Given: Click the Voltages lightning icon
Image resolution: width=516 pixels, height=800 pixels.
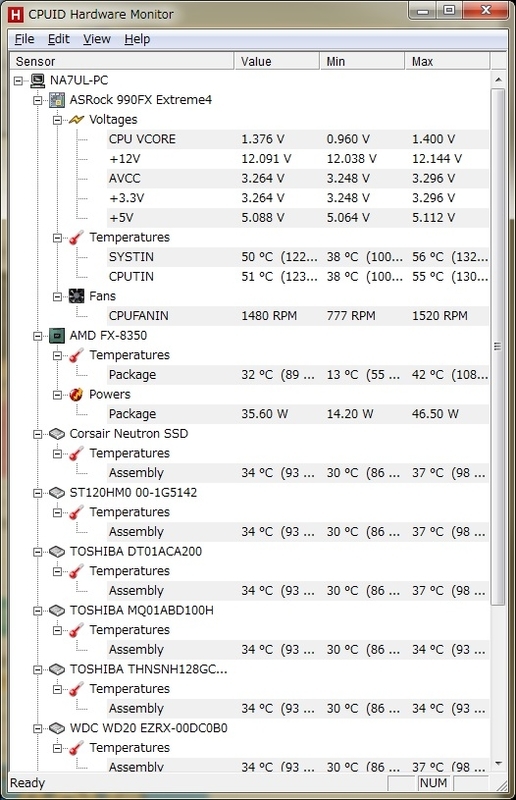Looking at the screenshot, I should (76, 120).
